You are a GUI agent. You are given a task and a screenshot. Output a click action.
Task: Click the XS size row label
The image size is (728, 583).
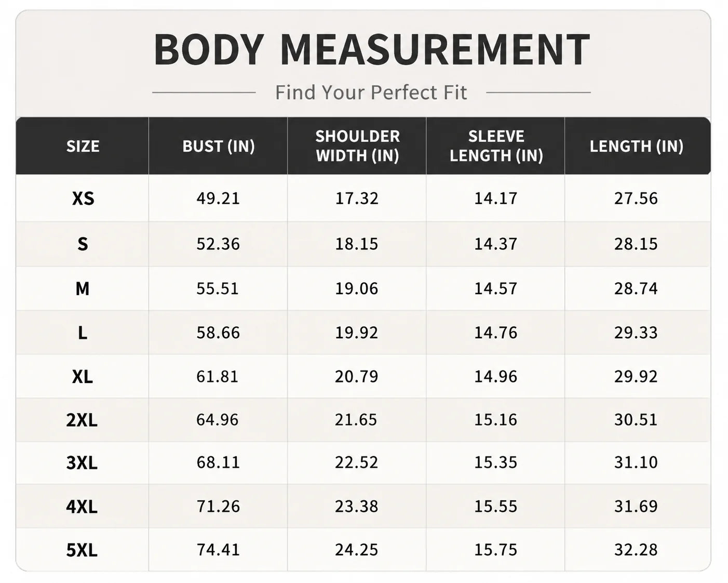click(x=83, y=198)
